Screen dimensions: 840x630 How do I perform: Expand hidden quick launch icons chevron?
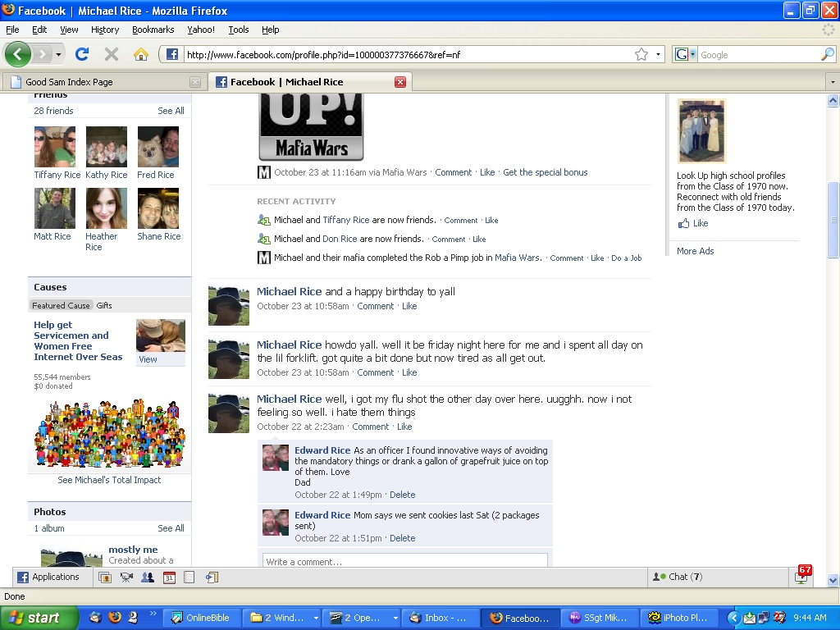point(153,614)
